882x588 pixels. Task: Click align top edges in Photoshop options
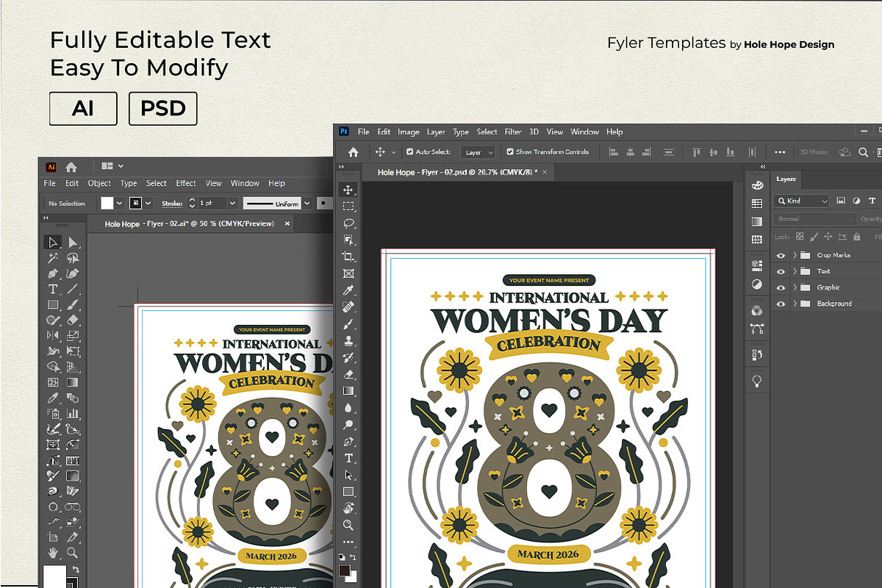click(696, 152)
